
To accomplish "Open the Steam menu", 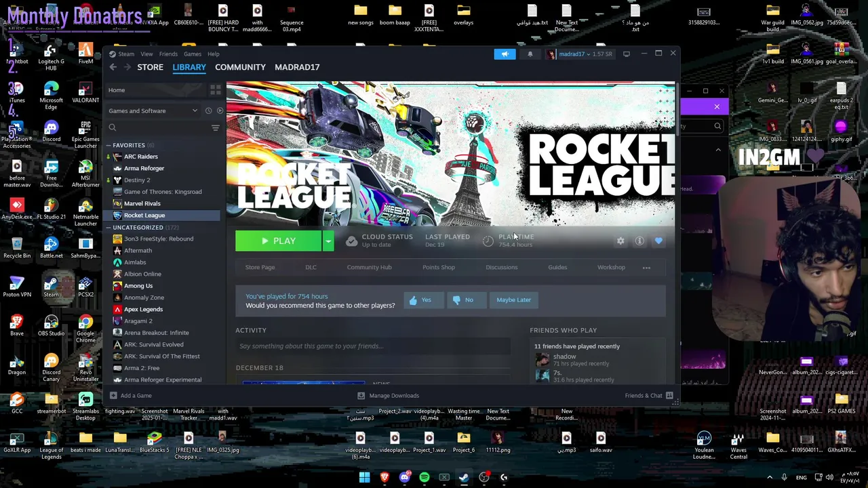I will [126, 54].
